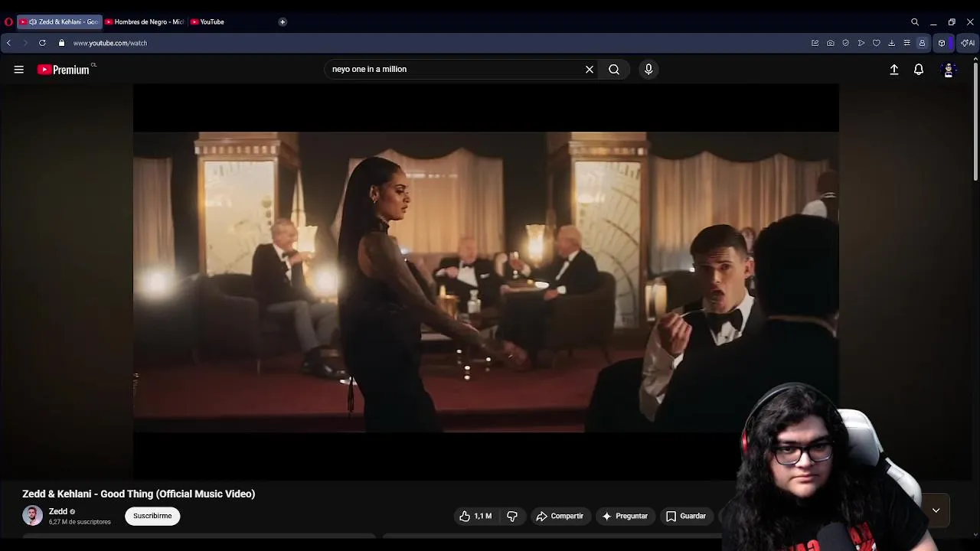Dislike the video with thumbs down
This screenshot has width=980, height=551.
pyautogui.click(x=512, y=516)
